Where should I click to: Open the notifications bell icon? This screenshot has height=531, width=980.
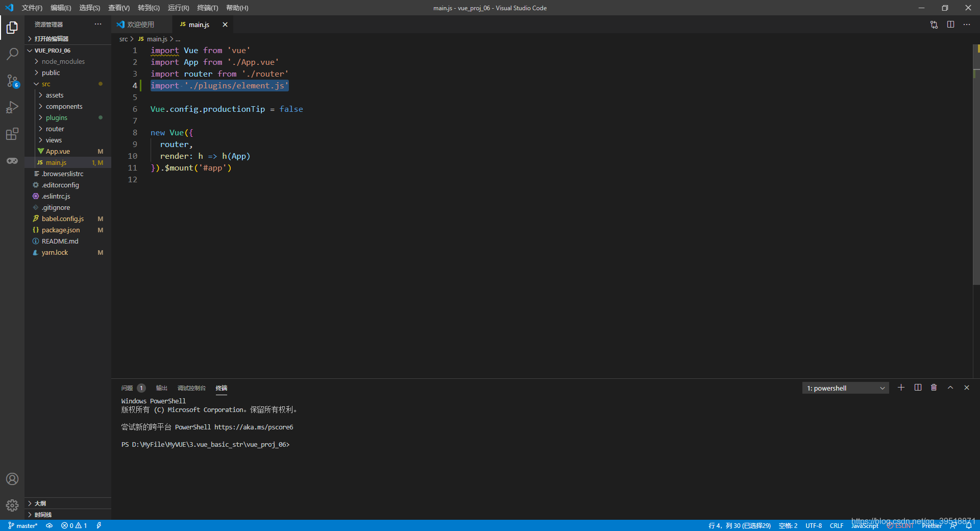pyautogui.click(x=969, y=525)
